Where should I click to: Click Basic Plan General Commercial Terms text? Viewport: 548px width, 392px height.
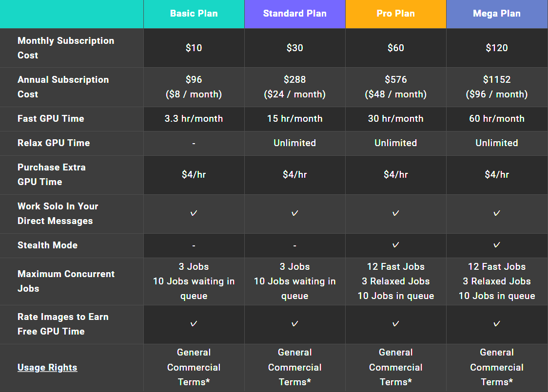pos(194,367)
